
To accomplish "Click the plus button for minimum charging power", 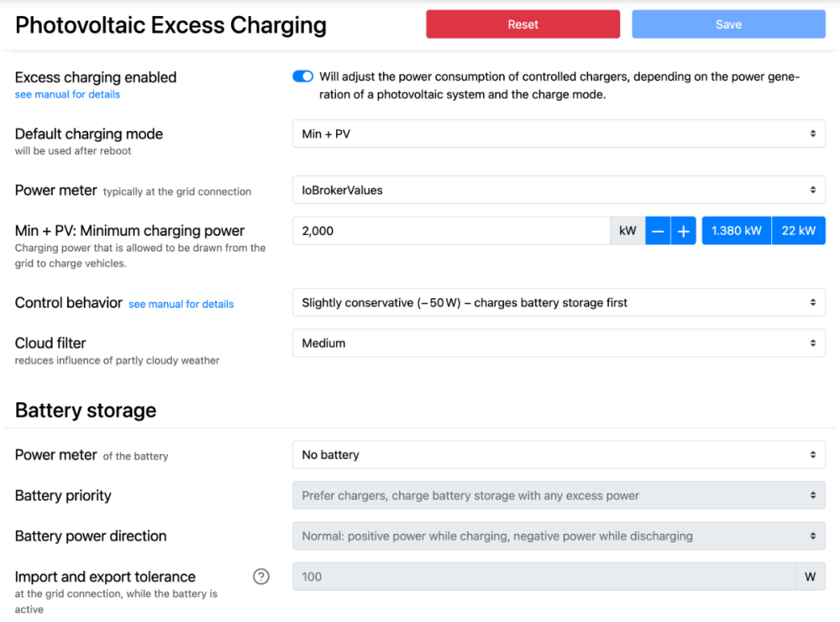I will (684, 231).
